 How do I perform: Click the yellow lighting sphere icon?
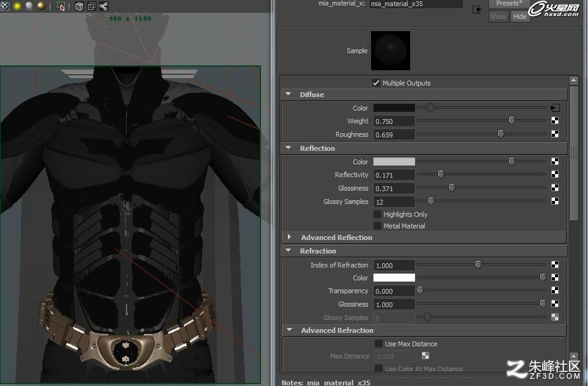pyautogui.click(x=17, y=6)
